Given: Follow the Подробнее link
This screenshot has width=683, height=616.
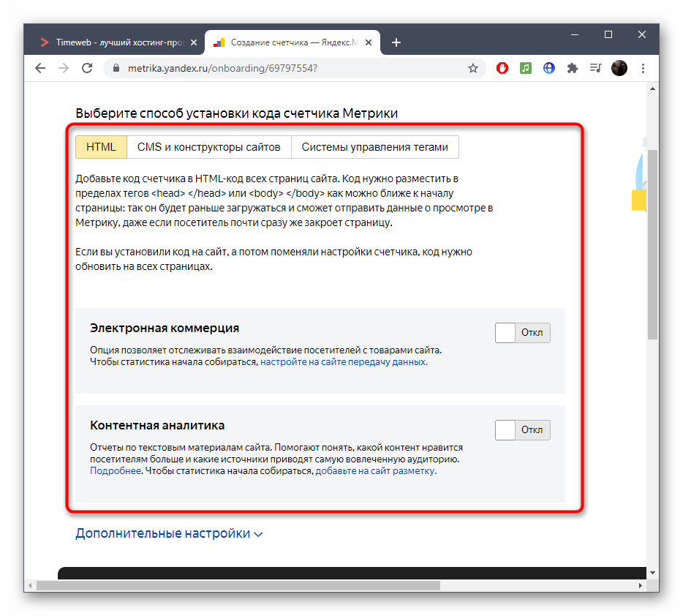Looking at the screenshot, I should click(115, 471).
